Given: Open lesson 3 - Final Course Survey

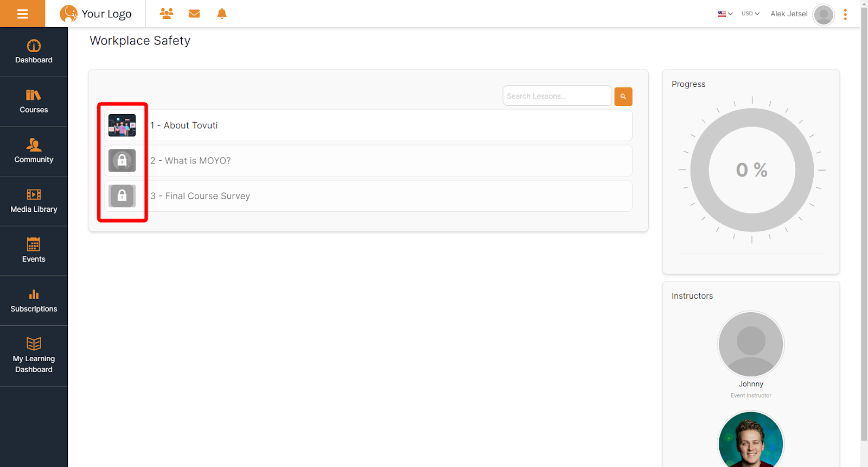Looking at the screenshot, I should click(x=369, y=196).
